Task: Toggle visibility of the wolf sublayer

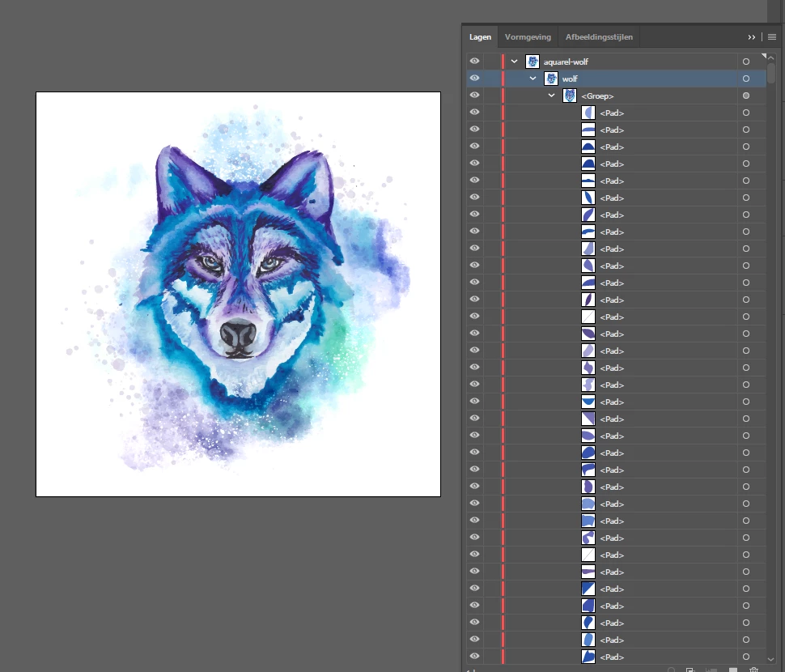Action: coord(474,78)
